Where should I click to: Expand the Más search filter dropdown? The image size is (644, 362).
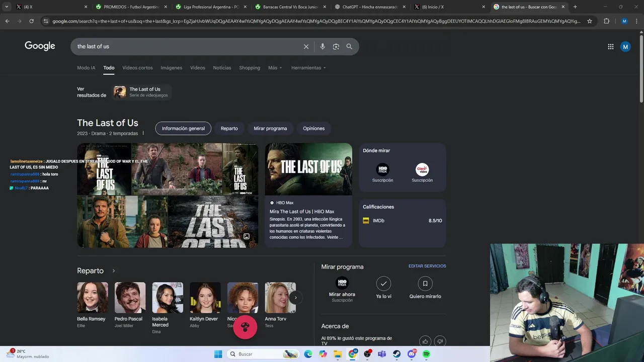click(275, 68)
